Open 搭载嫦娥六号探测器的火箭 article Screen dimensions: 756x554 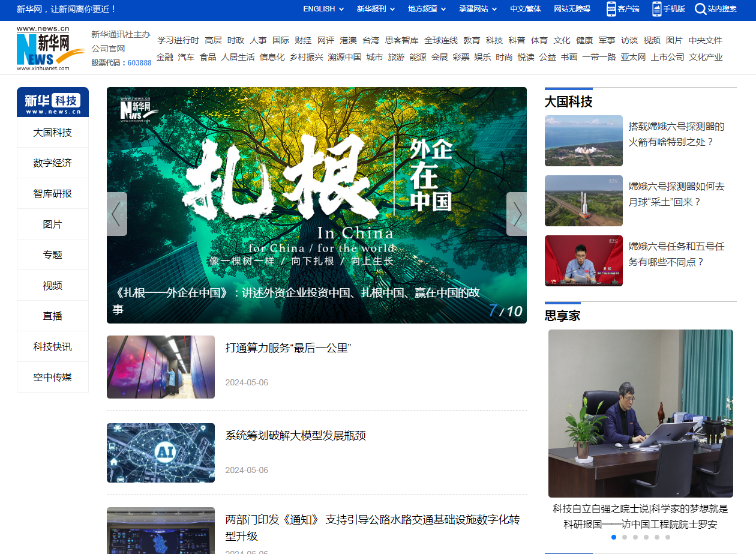coord(677,134)
